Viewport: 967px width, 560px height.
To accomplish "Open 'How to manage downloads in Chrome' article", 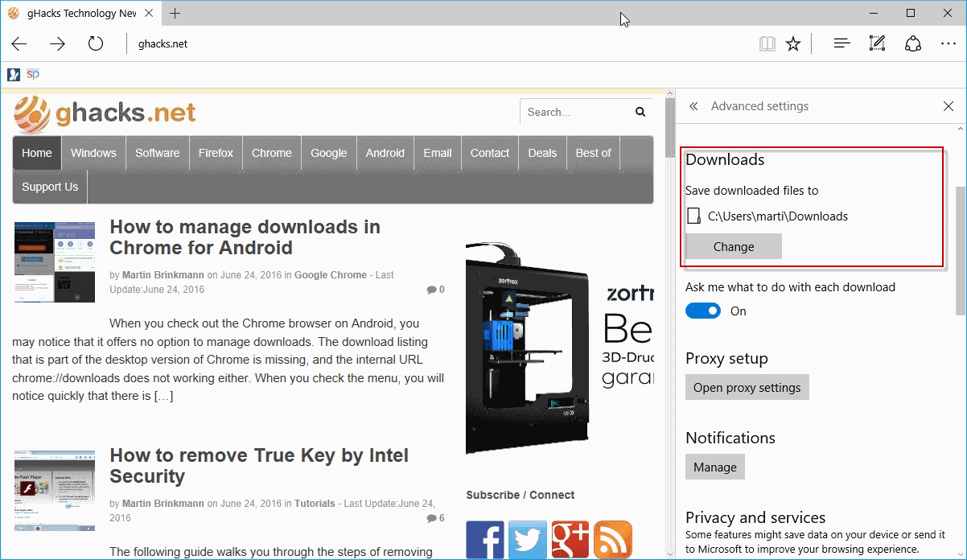I will point(245,237).
